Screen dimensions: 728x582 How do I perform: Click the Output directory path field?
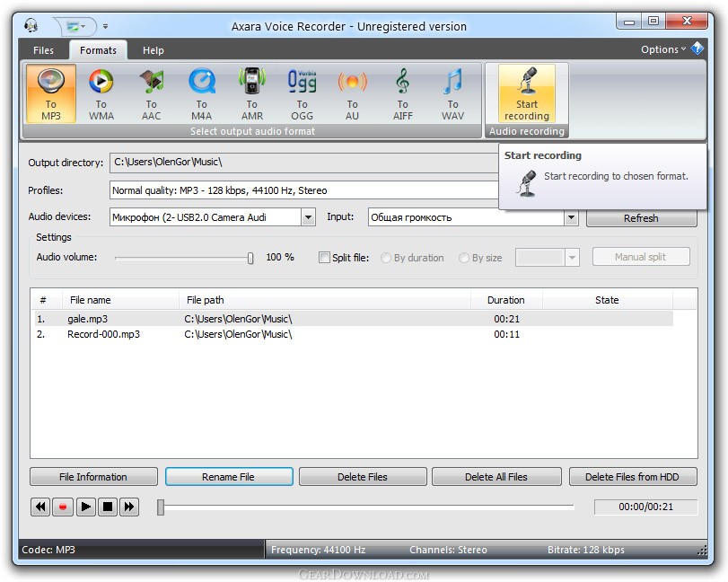[x=304, y=162]
